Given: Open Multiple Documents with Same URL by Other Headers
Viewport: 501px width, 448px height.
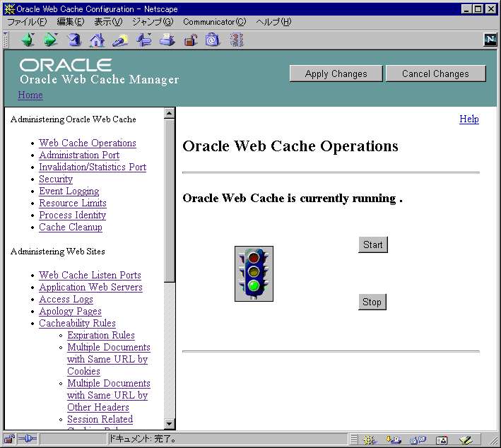Looking at the screenshot, I should click(x=109, y=395).
